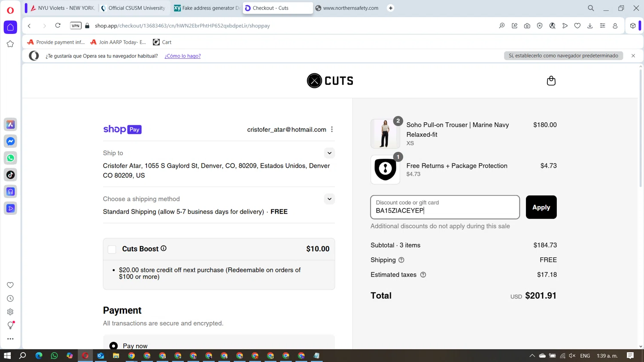Image resolution: width=644 pixels, height=362 pixels.
Task: Set Opera as default browser button
Action: click(x=563, y=56)
